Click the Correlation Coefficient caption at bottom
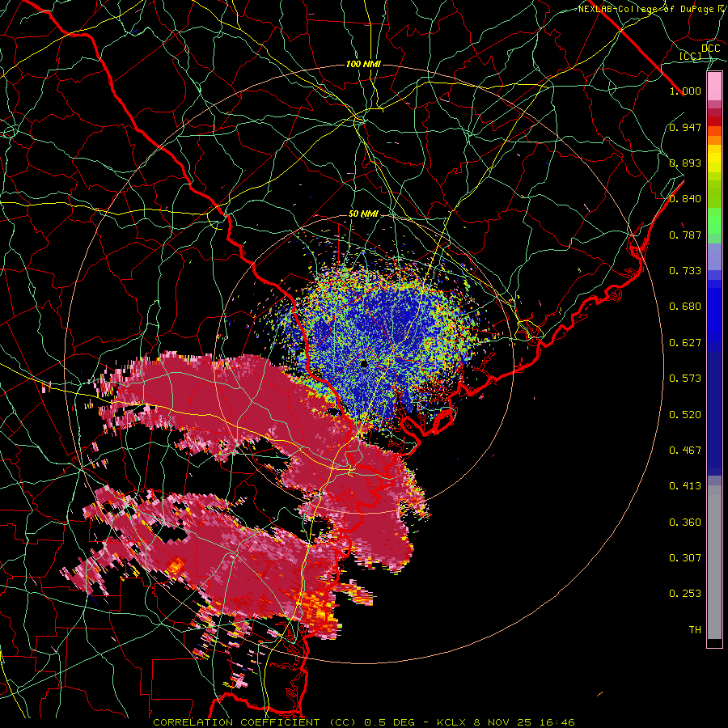728x728 pixels. coord(363,722)
